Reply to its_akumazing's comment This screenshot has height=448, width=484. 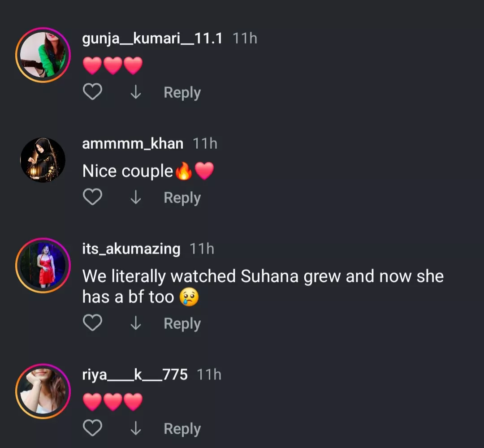[181, 323]
